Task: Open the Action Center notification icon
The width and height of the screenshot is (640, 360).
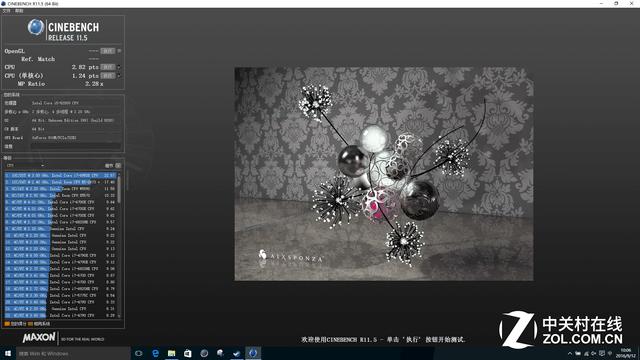Action: click(602, 353)
